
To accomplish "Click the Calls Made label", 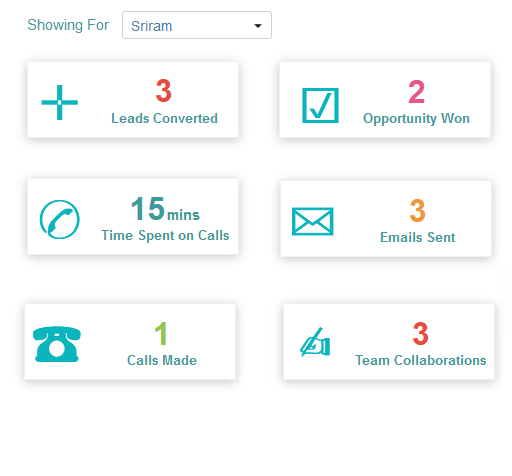I will (x=162, y=360).
